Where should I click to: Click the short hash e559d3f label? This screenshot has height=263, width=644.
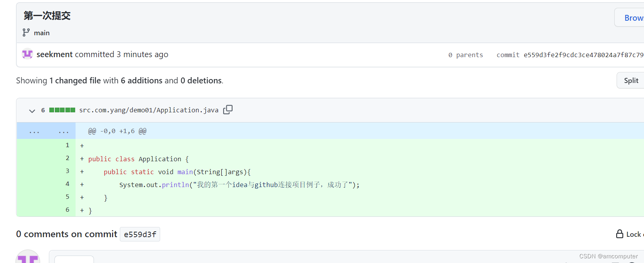point(140,234)
